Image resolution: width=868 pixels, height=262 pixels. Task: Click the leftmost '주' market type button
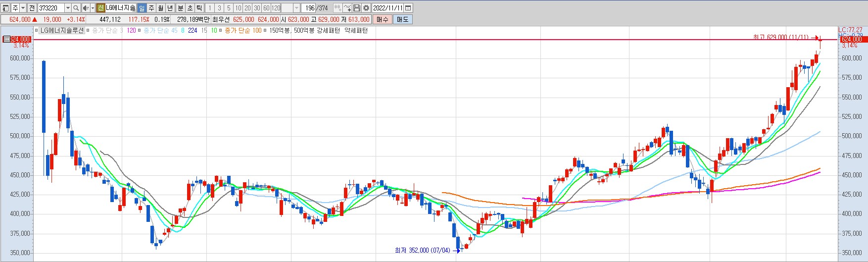(15, 8)
